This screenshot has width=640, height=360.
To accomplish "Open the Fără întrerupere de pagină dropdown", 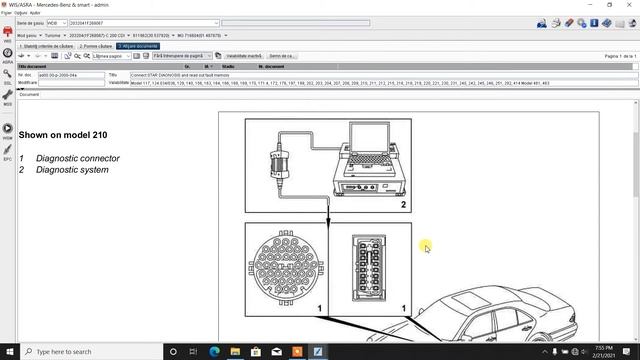I will click(x=209, y=56).
